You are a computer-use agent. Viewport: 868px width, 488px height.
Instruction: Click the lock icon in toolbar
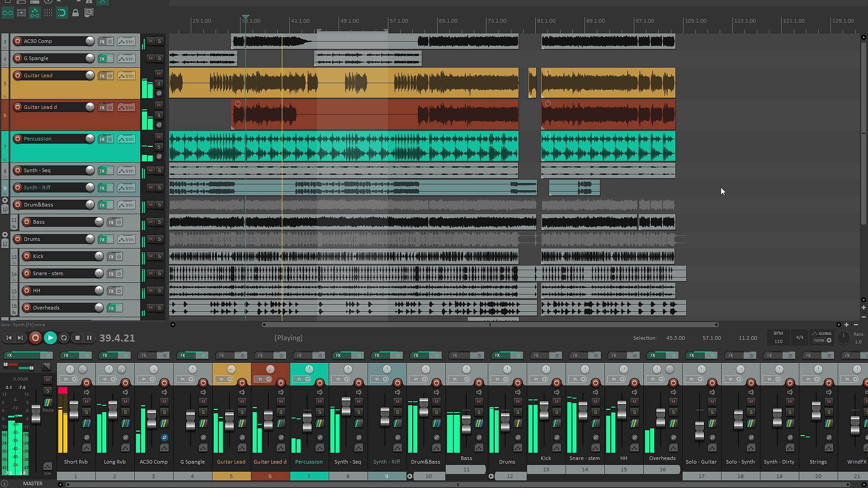pos(75,13)
